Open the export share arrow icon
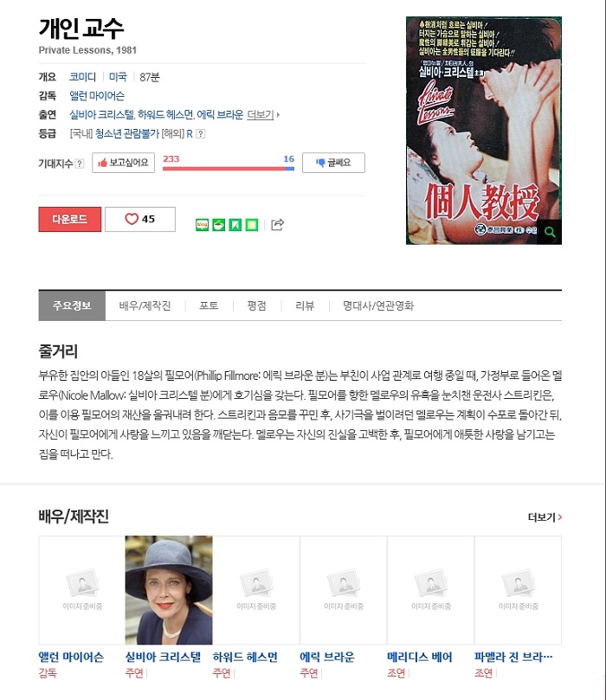 (x=277, y=224)
